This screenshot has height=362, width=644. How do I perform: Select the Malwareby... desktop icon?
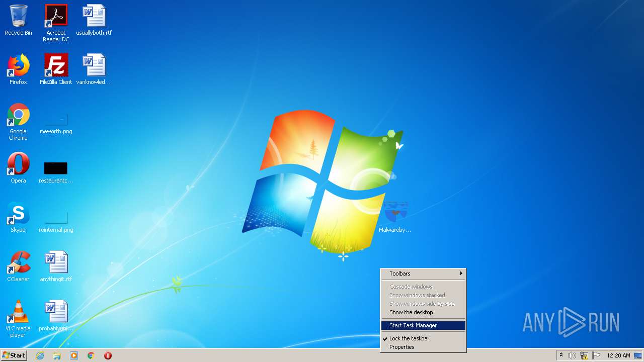point(395,217)
